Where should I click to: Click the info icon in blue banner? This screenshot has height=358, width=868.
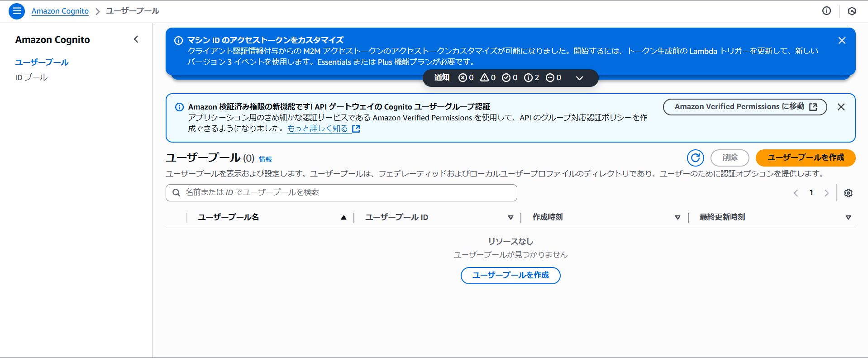[179, 40]
